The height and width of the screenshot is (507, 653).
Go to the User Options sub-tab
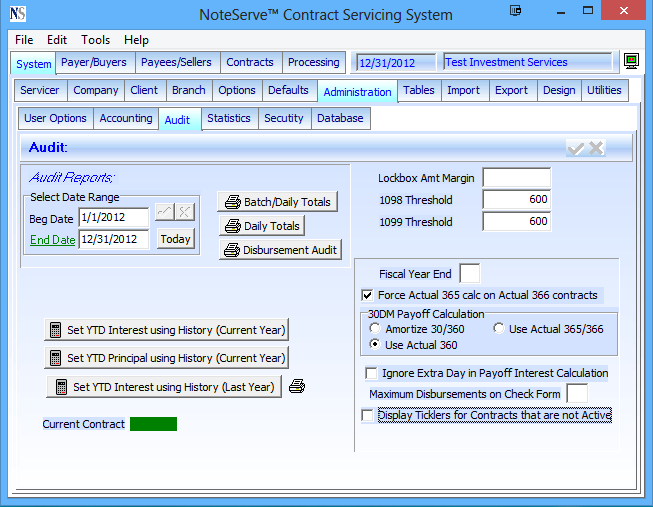coord(55,118)
